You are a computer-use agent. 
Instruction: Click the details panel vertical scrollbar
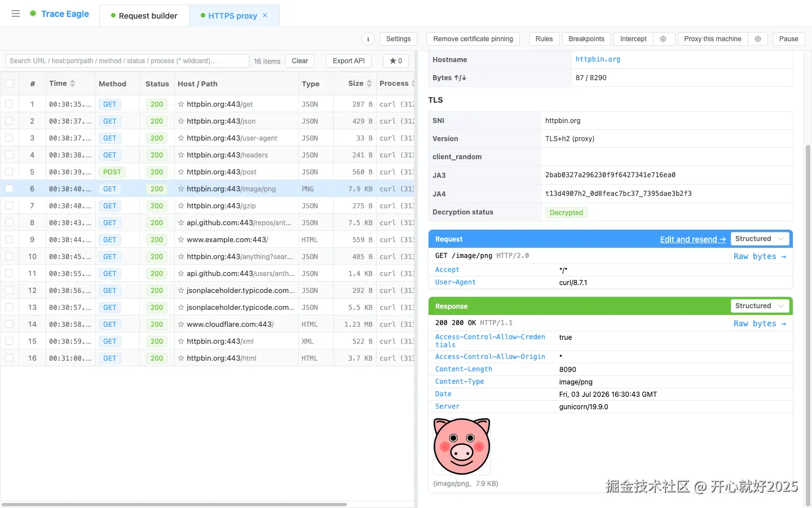click(808, 325)
